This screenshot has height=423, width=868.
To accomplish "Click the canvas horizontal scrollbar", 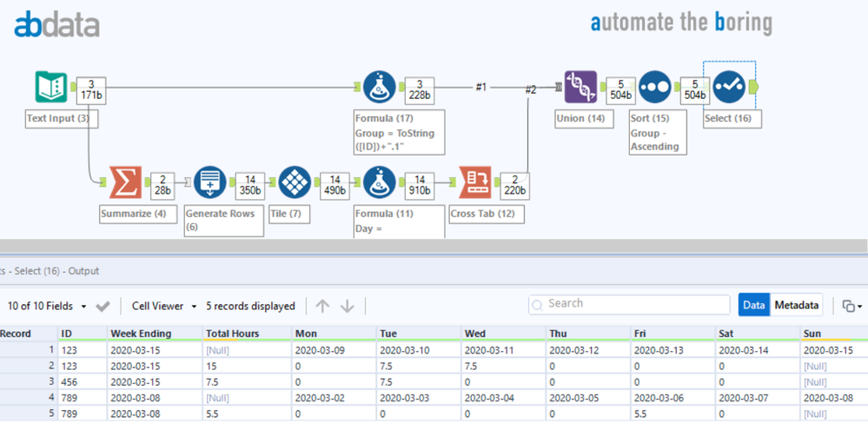I will 434,245.
